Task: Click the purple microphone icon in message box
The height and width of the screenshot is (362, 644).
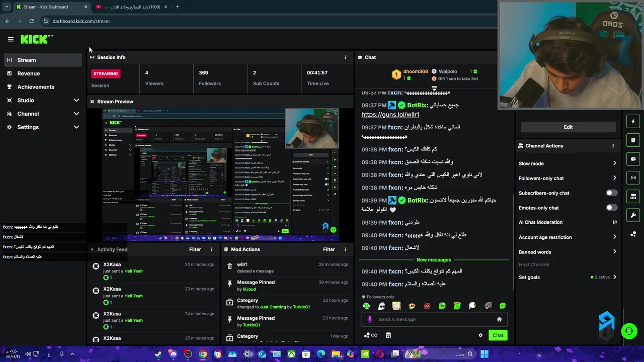Action: click(x=370, y=319)
